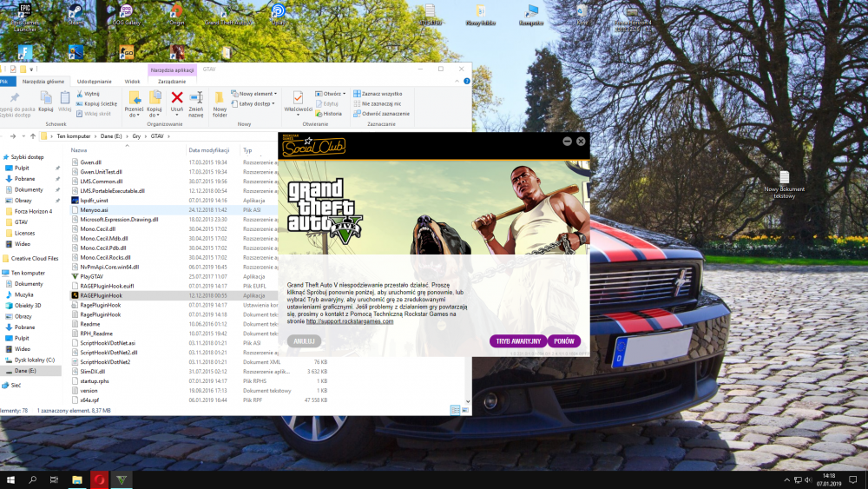Screen dimensions: 868x489
Task: Click the Opera browser taskbar icon
Action: 99,479
